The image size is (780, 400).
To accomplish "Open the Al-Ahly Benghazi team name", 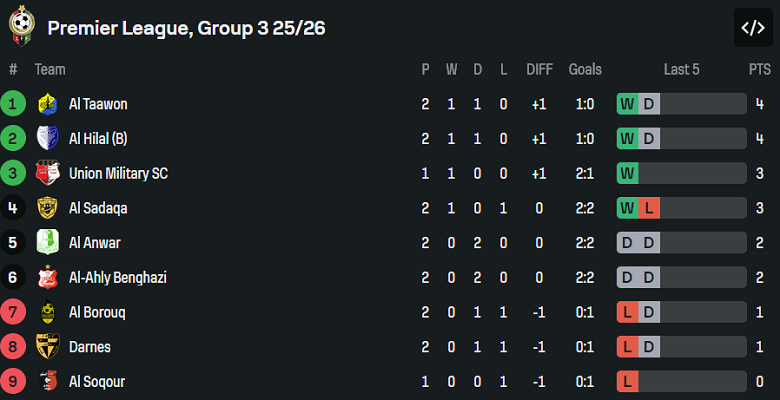I will [x=117, y=277].
